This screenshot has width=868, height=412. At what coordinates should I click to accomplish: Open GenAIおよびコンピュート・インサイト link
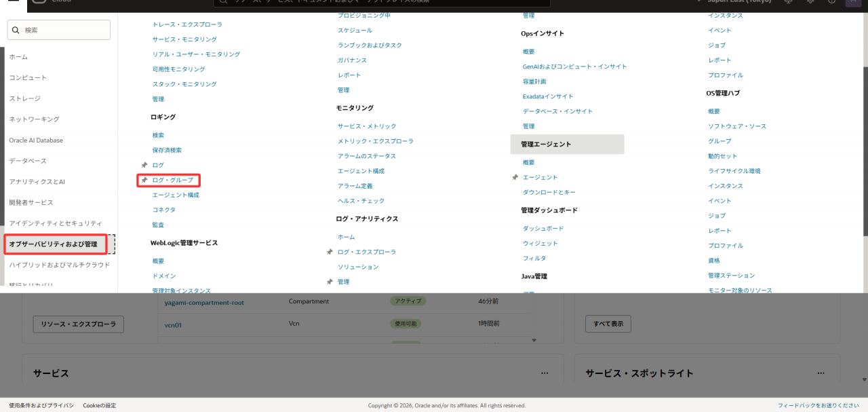pyautogui.click(x=575, y=67)
